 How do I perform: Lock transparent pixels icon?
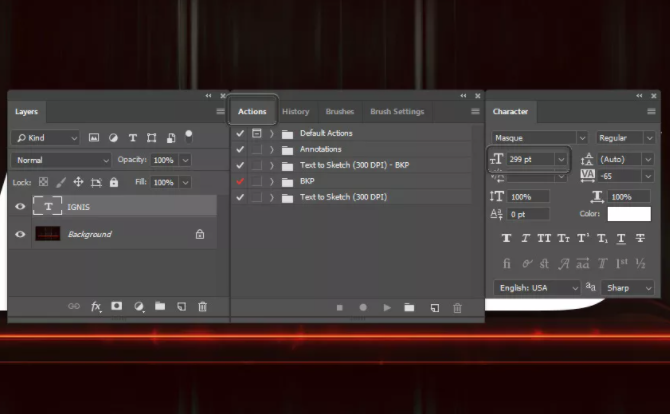[44, 182]
